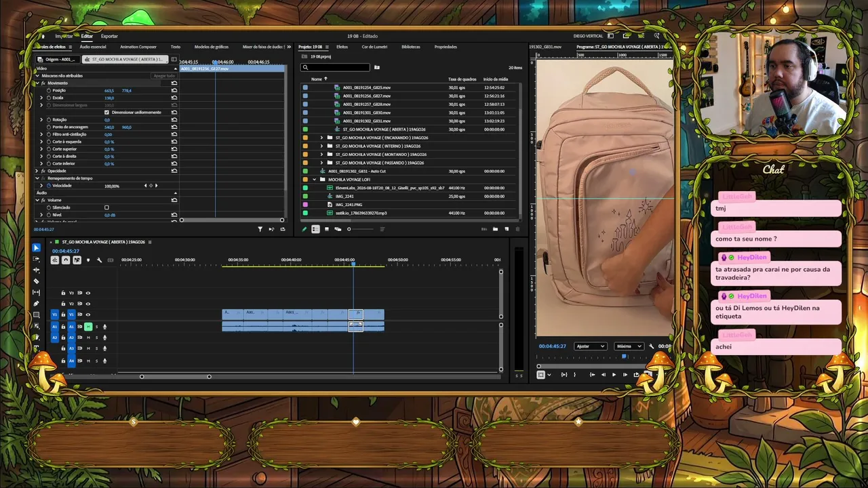Select the Slip tool in timeline toolbar
This screenshot has width=868, height=488.
pyautogui.click(x=37, y=292)
